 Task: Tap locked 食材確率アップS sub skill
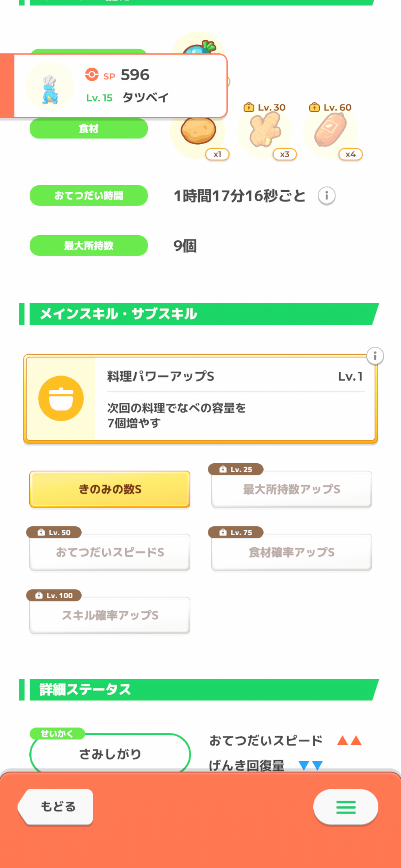click(291, 552)
